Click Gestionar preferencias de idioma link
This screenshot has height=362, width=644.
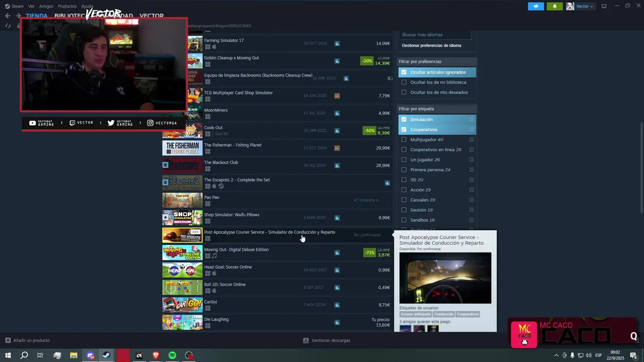tap(432, 46)
